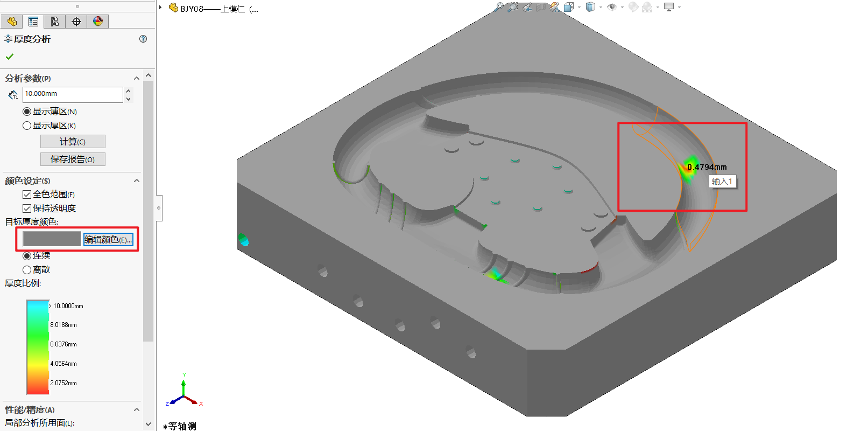
Task: Click the Zoom to Fit magnifier icon
Action: [499, 7]
